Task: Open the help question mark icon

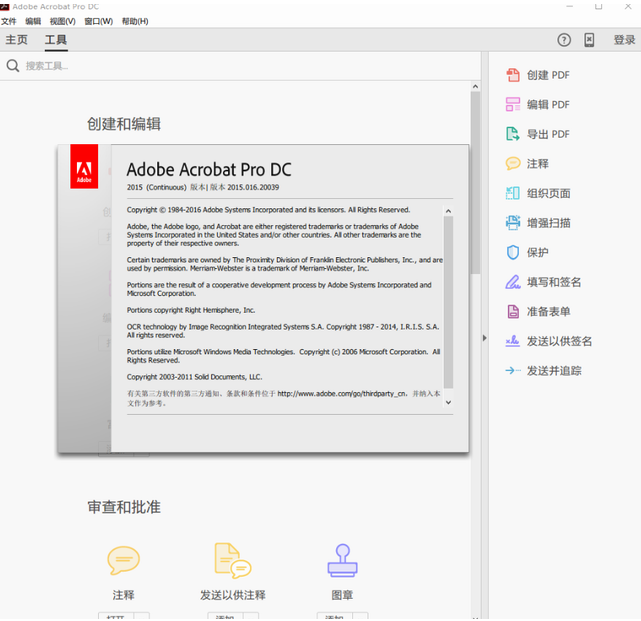Action: pos(564,40)
